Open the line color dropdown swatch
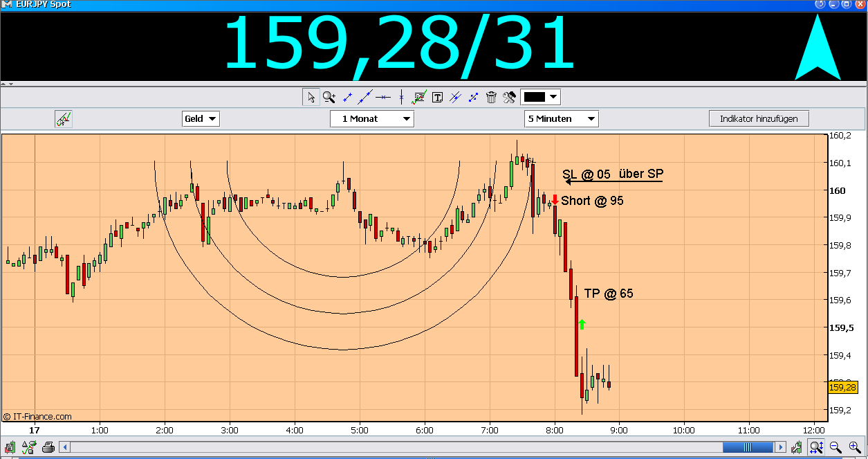This screenshot has width=868, height=459. (540, 98)
